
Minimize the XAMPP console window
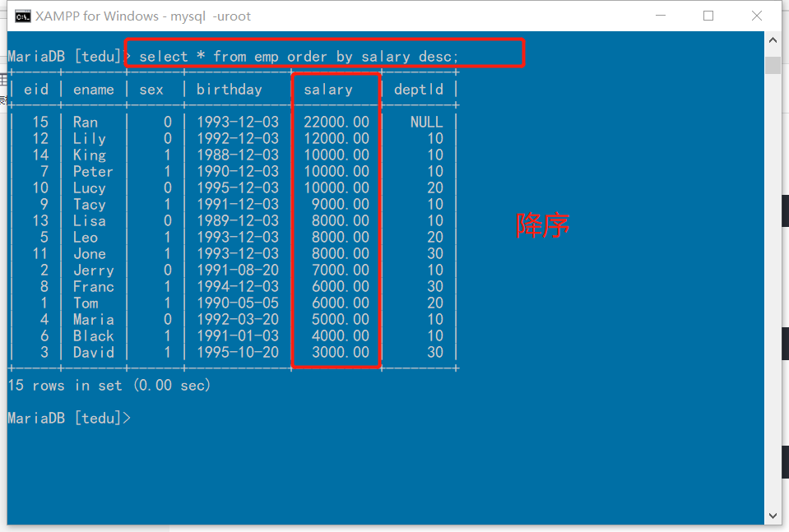click(661, 16)
